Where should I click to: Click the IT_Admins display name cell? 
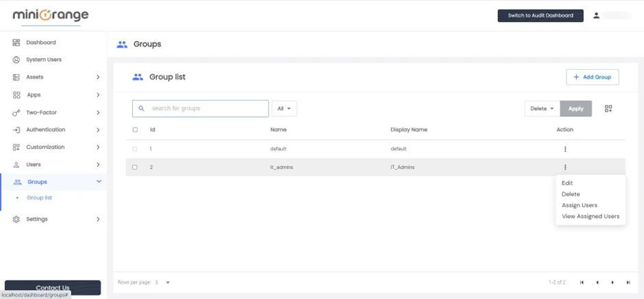[403, 168]
